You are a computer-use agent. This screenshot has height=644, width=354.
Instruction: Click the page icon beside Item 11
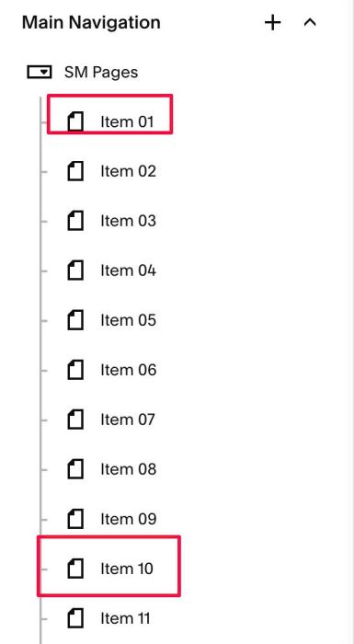pyautogui.click(x=75, y=618)
